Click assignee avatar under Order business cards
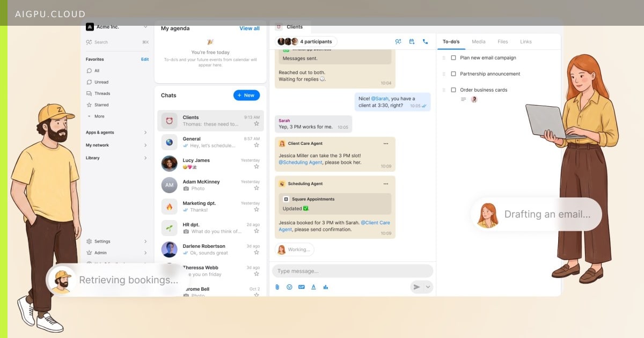 (x=474, y=99)
